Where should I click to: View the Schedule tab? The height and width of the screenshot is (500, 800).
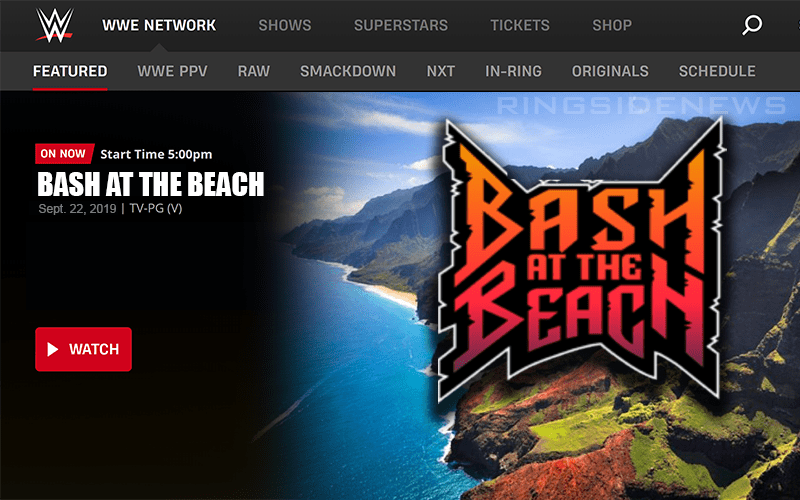pyautogui.click(x=717, y=71)
